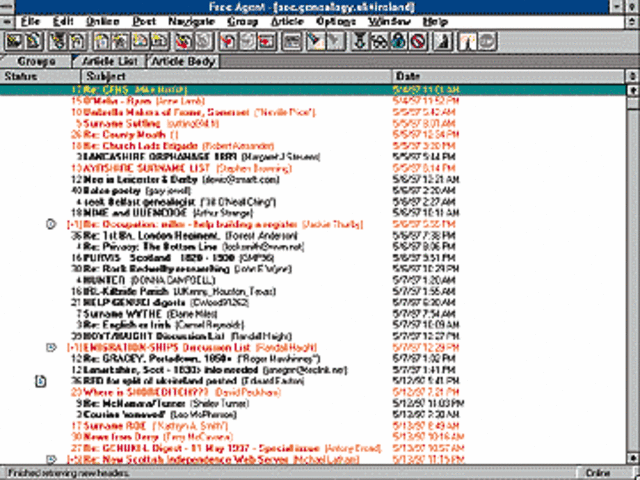Select HOYT/HAIGHT Discussion List article
The height and width of the screenshot is (480, 640).
tap(313, 336)
